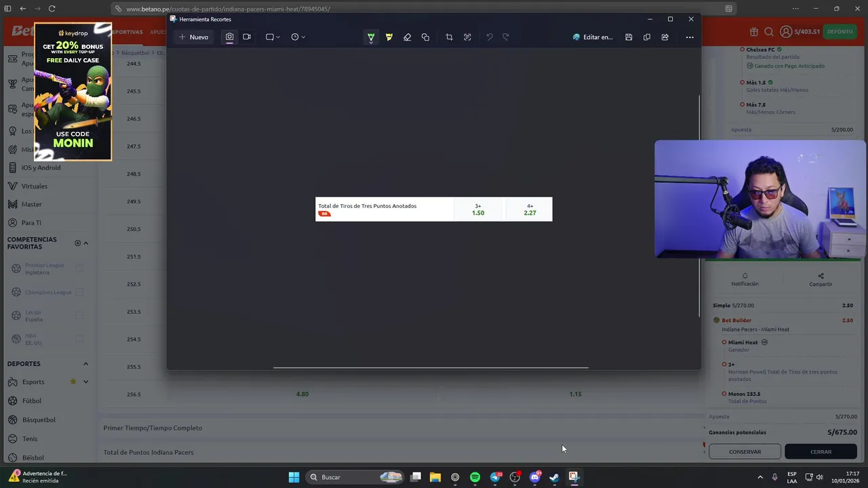Open Spotify from the taskbar

pyautogui.click(x=475, y=477)
